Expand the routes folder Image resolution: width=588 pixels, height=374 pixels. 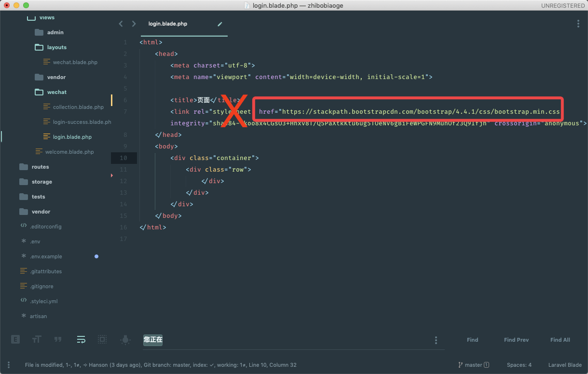41,167
